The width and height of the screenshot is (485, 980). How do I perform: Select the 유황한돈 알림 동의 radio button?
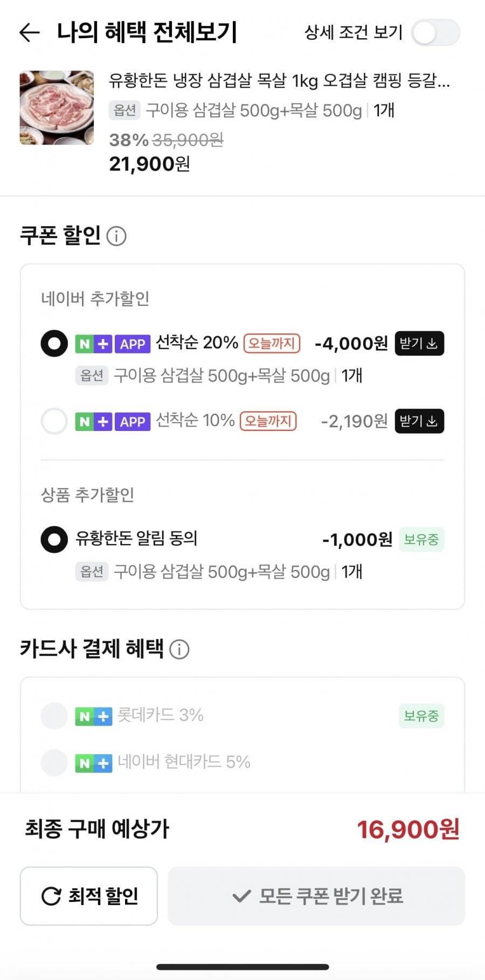pos(54,539)
